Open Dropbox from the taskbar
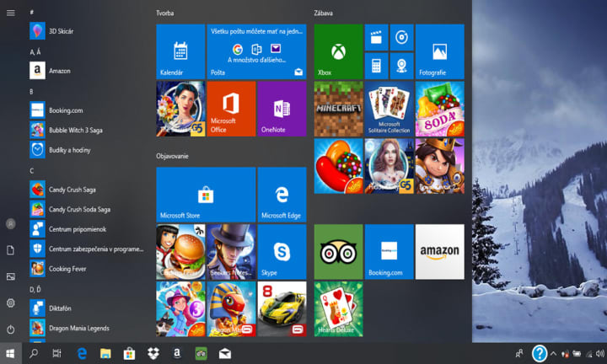 point(153,353)
